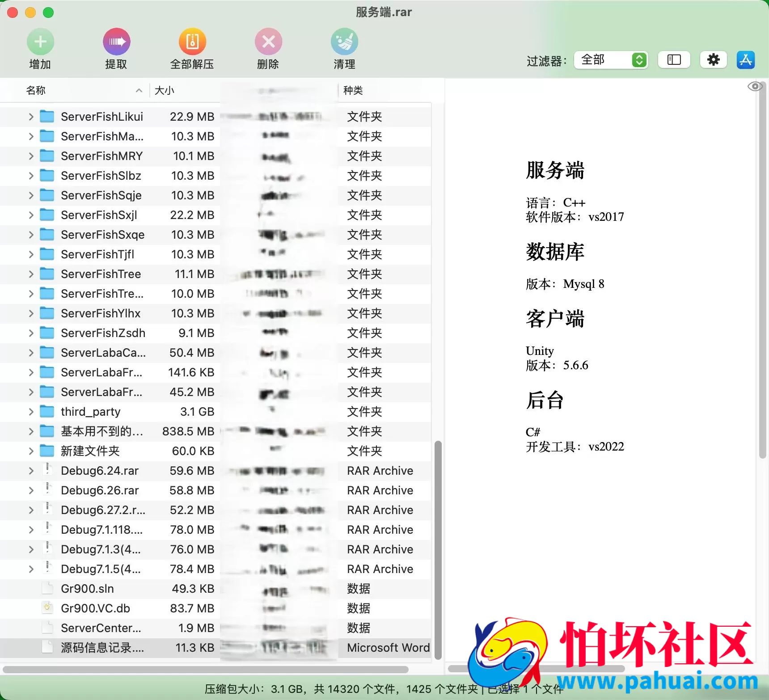
Task: Expand the ServerFishTree folder
Action: tap(31, 274)
